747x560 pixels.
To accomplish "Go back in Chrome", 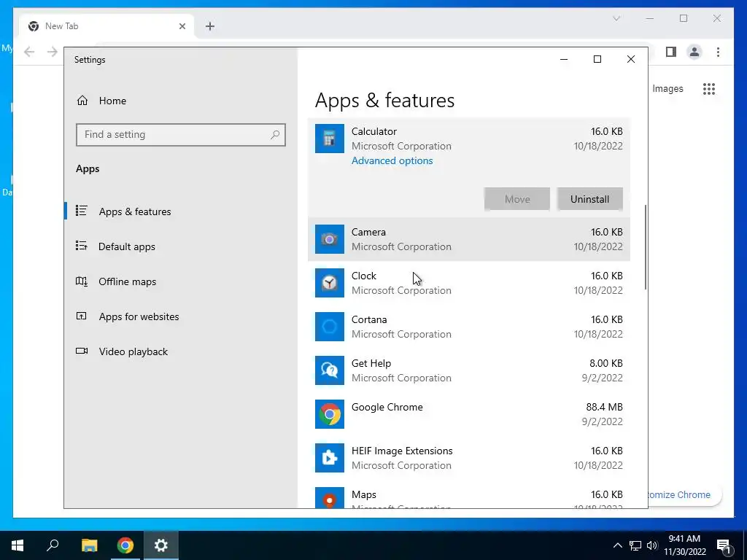I will point(29,52).
